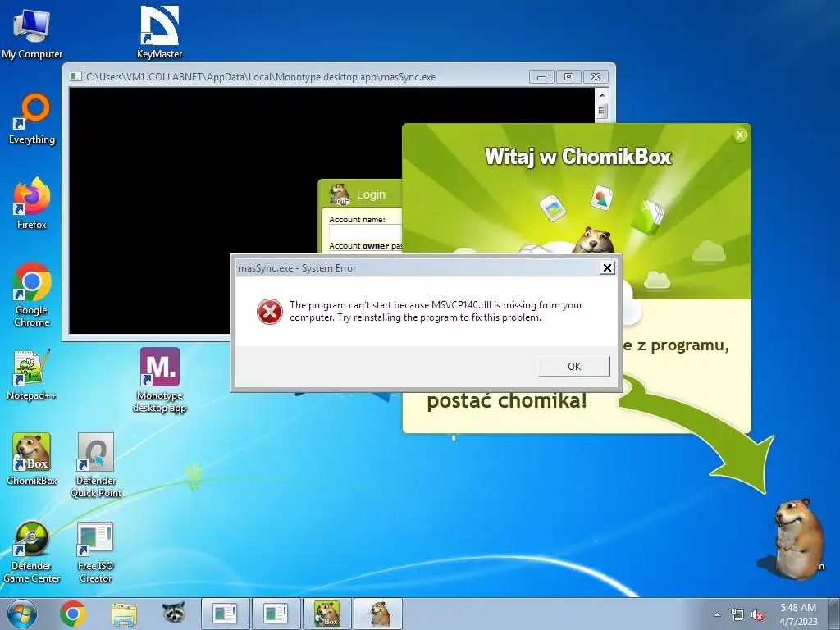Close the Witaj w ChomikBox welcome window
This screenshot has width=840, height=630.
(x=741, y=135)
